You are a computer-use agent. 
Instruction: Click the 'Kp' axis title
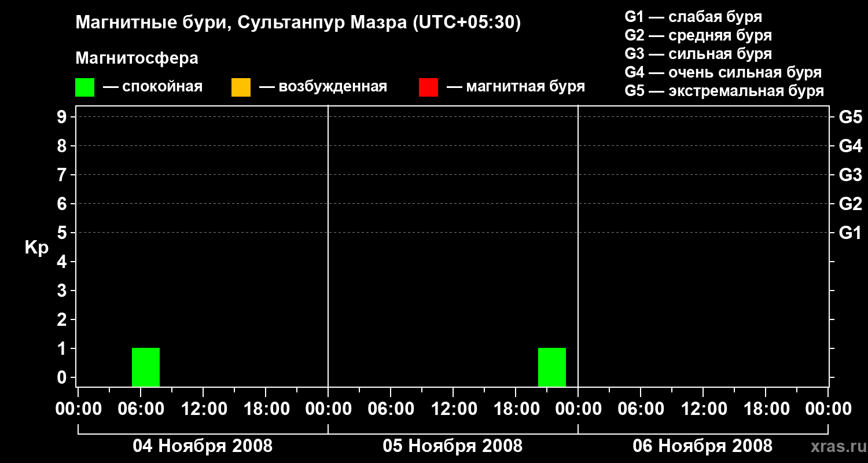36,248
